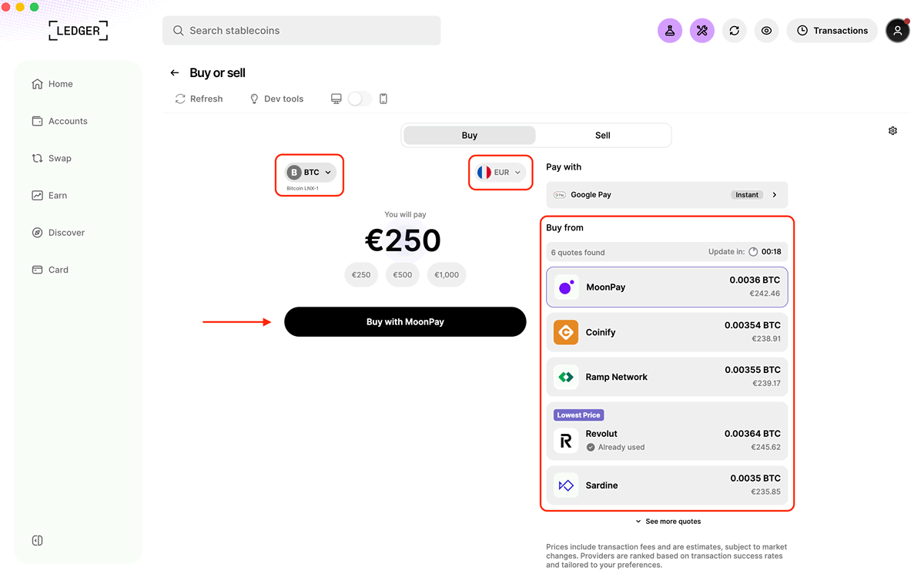Click the MoonPay provider logo
Screen dimensions: 924x581
click(566, 287)
